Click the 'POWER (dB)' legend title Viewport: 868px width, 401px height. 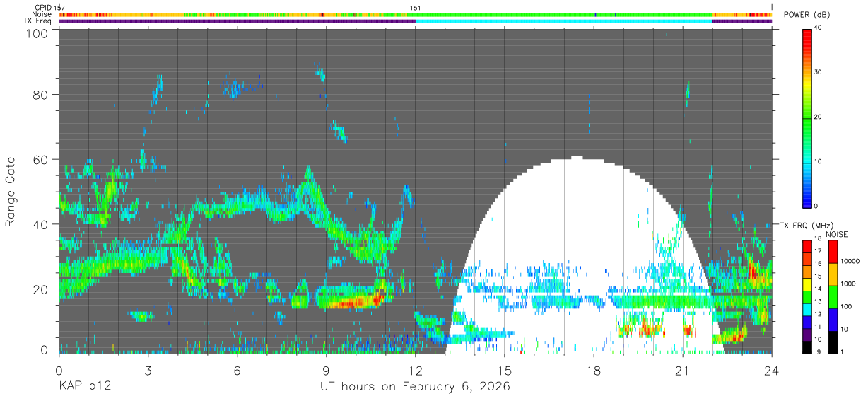pos(808,15)
